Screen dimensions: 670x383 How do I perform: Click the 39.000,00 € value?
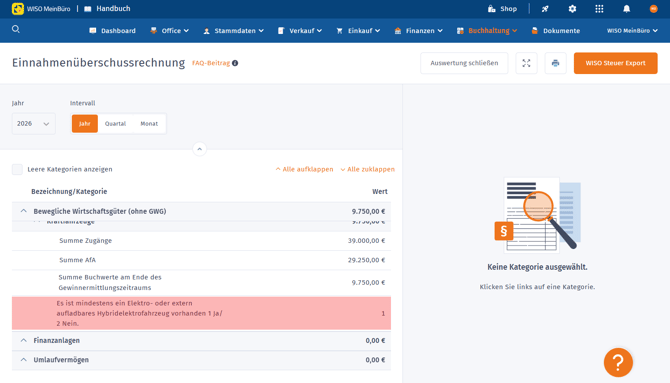[366, 241]
